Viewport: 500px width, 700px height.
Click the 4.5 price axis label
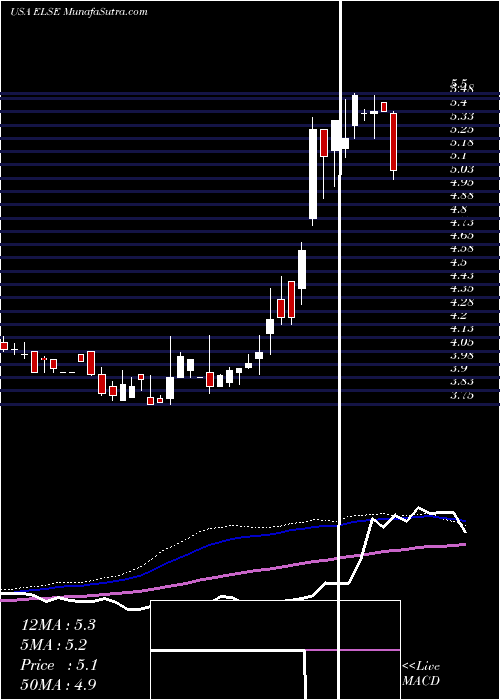click(x=458, y=262)
